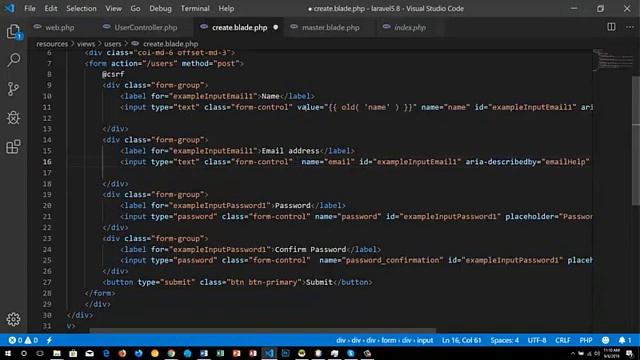Click the system clock in taskbar

click(611, 353)
